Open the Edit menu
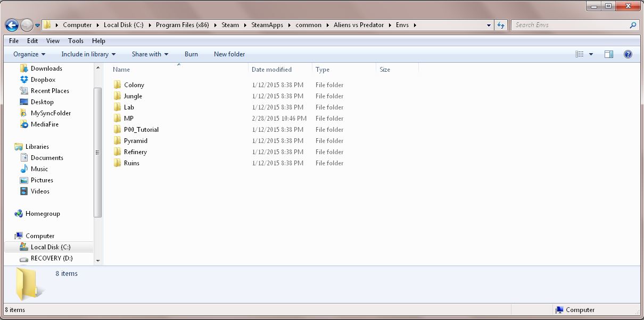This screenshot has height=320, width=644. pyautogui.click(x=32, y=41)
